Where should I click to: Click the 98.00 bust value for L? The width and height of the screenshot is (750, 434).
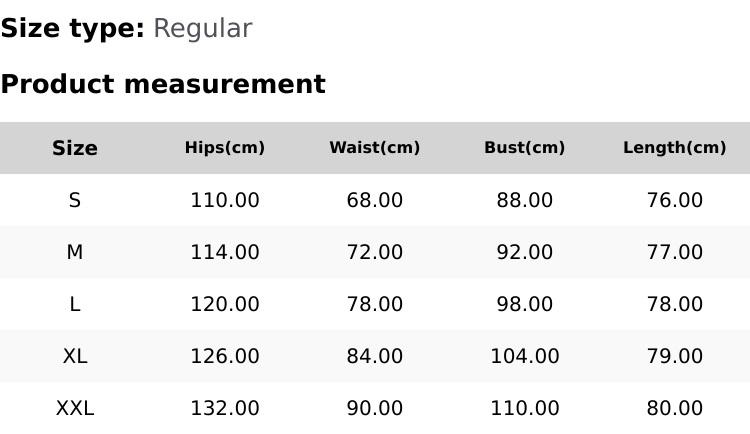point(525,304)
